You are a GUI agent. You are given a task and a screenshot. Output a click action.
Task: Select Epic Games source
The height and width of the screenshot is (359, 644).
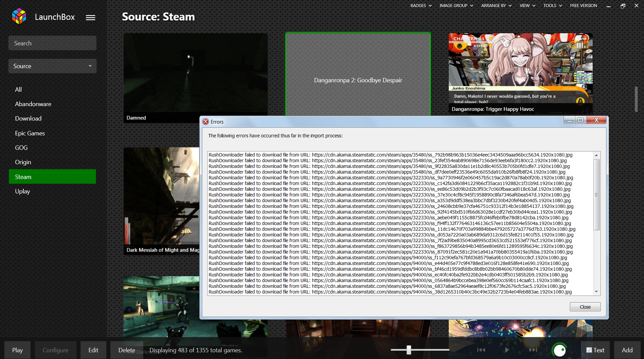[x=52, y=133]
